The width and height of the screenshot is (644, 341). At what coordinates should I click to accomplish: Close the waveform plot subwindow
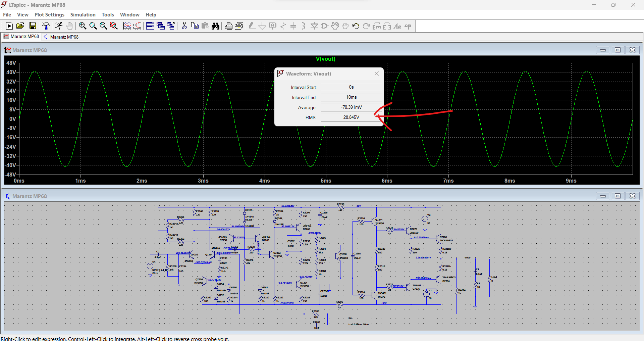point(633,50)
